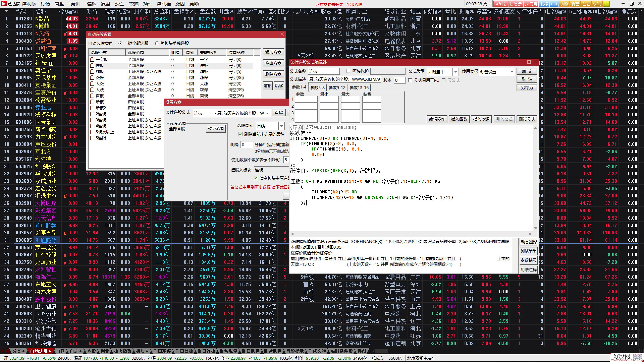Click the 通达信 logo icon in title bar
644x362 pixels.
click(x=4, y=4)
